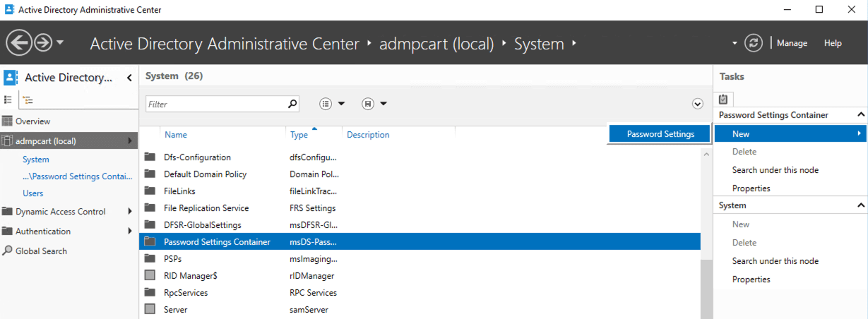
Task: Select the Dfs-Configuration row
Action: pos(420,157)
